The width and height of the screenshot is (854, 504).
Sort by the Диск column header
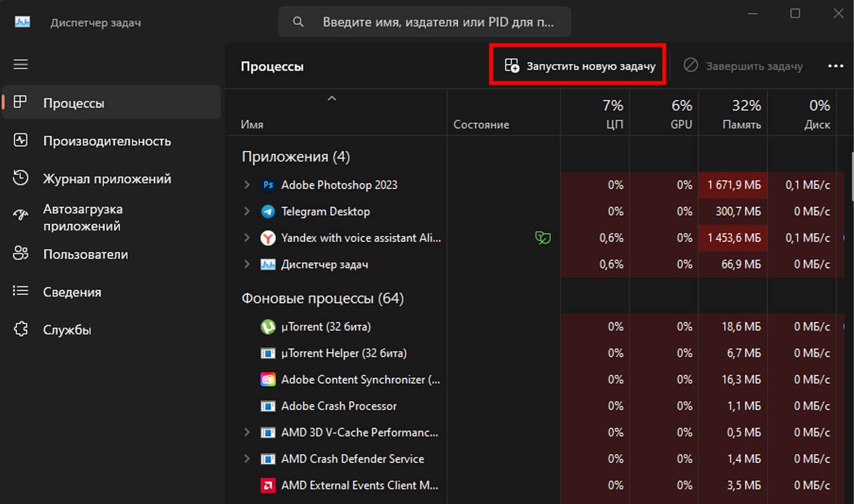click(802, 113)
